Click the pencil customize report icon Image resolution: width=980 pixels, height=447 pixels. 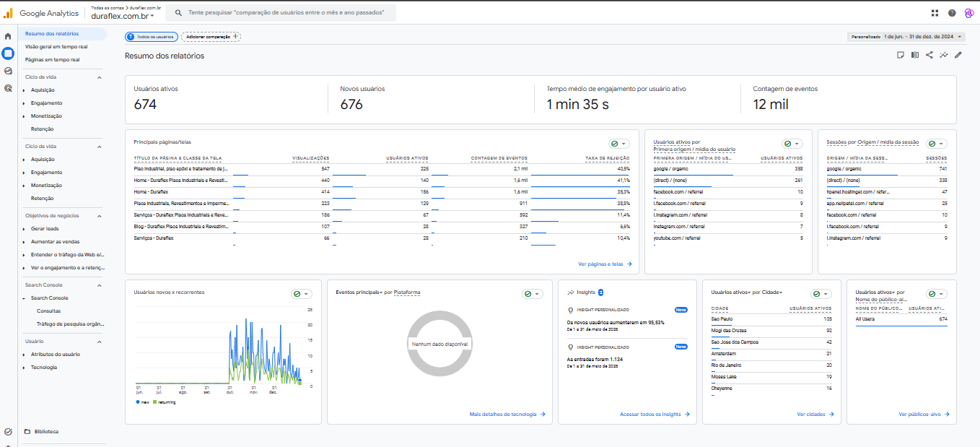click(958, 55)
